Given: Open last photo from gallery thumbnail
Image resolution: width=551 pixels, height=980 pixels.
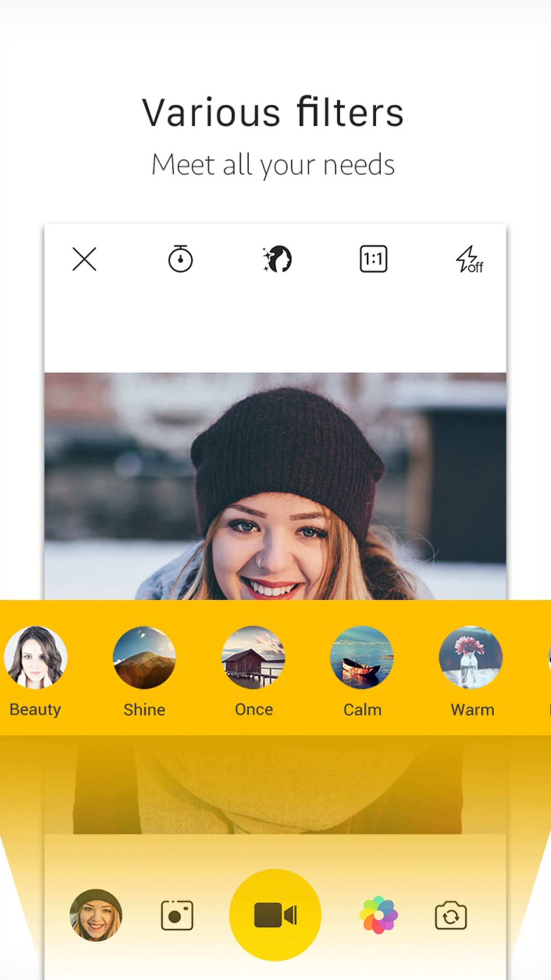Looking at the screenshot, I should coord(96,915).
